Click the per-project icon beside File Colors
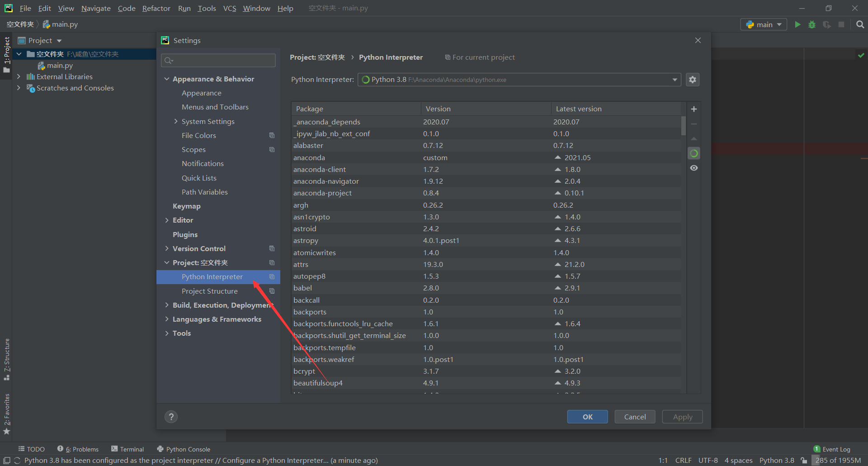This screenshot has width=868, height=466. (272, 135)
